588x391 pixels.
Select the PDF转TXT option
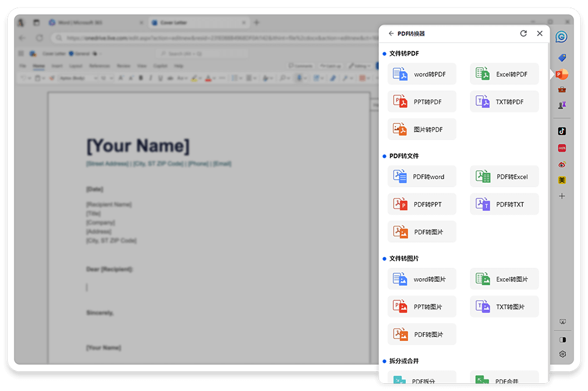pyautogui.click(x=504, y=204)
